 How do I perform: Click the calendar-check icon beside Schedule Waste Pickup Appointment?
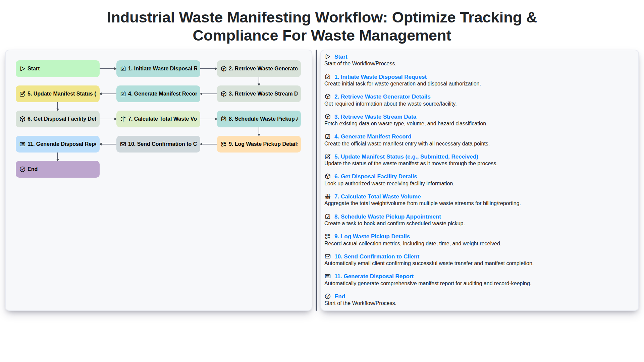pos(328,217)
